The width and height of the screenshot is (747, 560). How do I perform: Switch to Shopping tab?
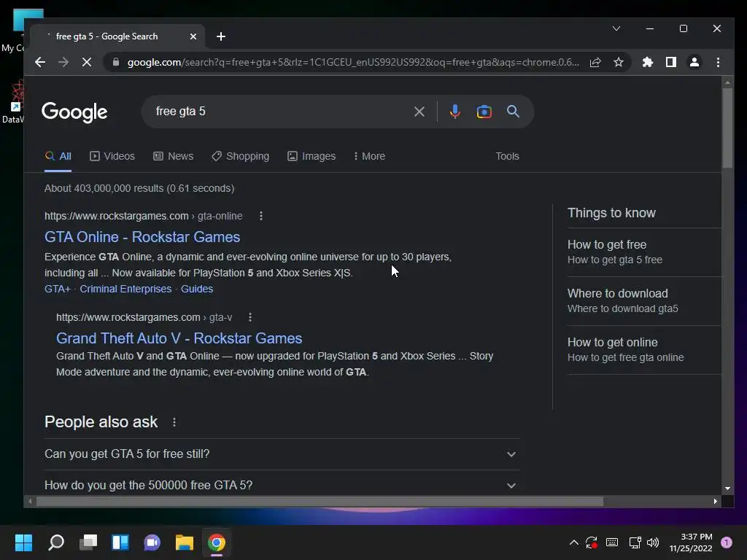pyautogui.click(x=241, y=156)
